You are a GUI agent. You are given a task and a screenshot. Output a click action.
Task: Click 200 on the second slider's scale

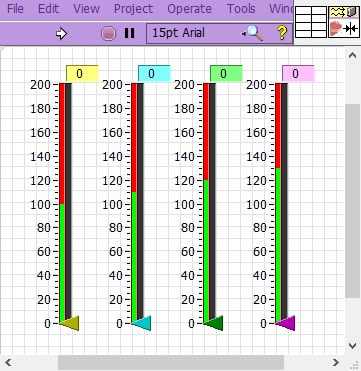[x=112, y=85]
